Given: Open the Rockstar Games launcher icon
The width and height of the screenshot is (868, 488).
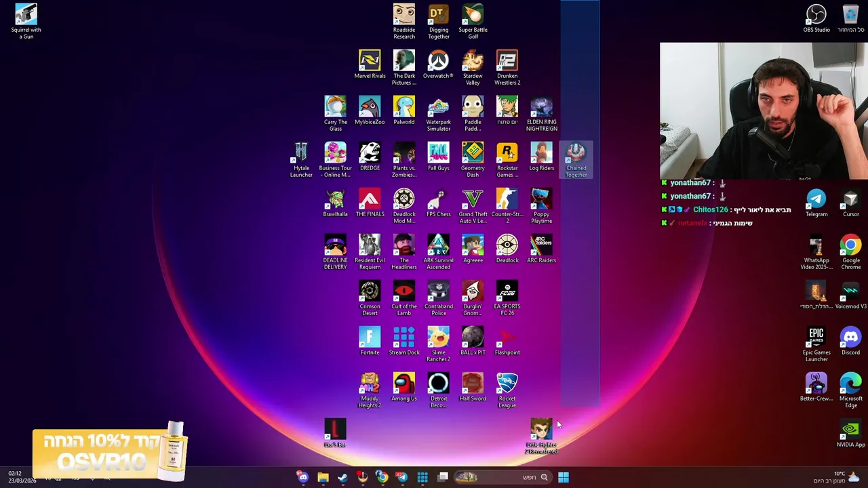Looking at the screenshot, I should pyautogui.click(x=507, y=160).
